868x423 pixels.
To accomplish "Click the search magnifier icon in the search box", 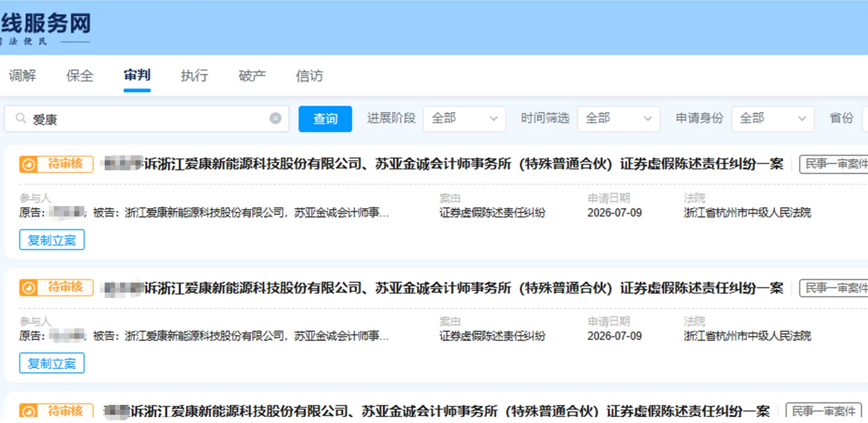I will pos(20,119).
